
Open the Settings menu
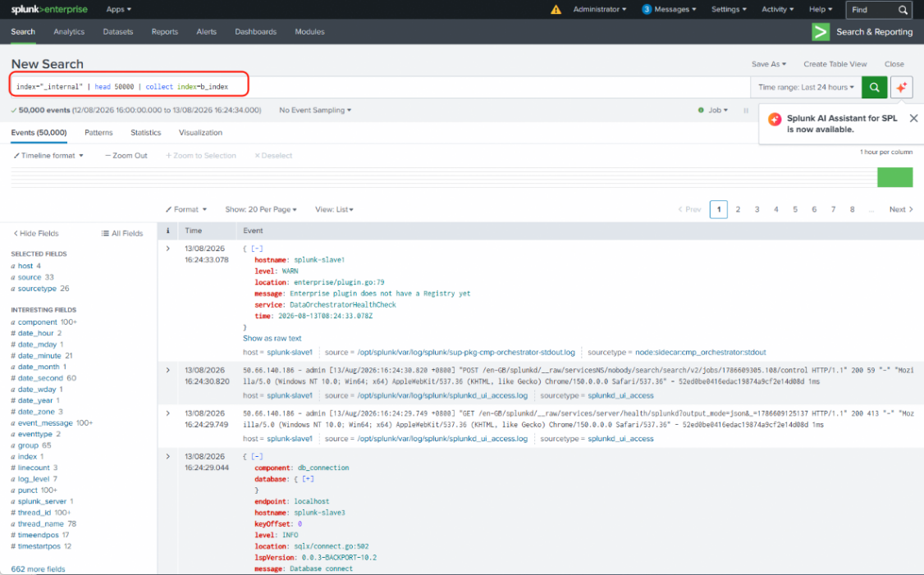tap(729, 9)
